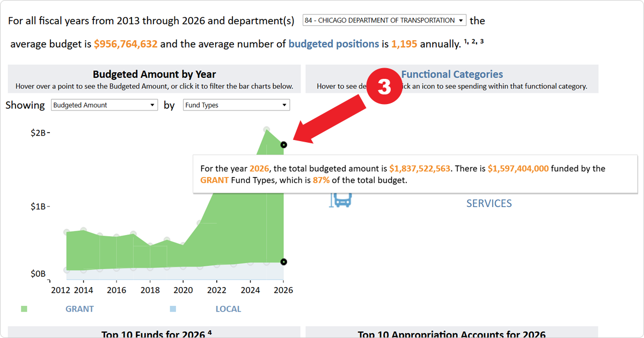
Task: Toggle the LOCAL series via its blue legend swatch
Action: tap(173, 308)
